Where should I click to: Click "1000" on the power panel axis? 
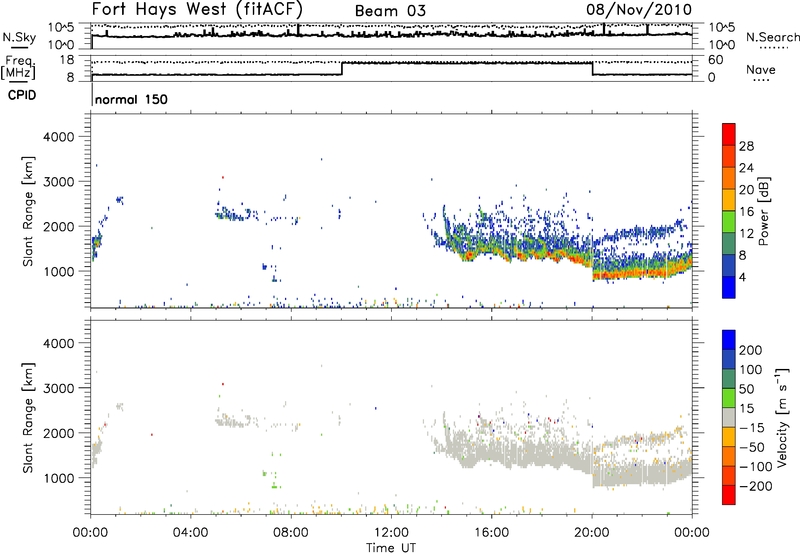click(x=59, y=271)
